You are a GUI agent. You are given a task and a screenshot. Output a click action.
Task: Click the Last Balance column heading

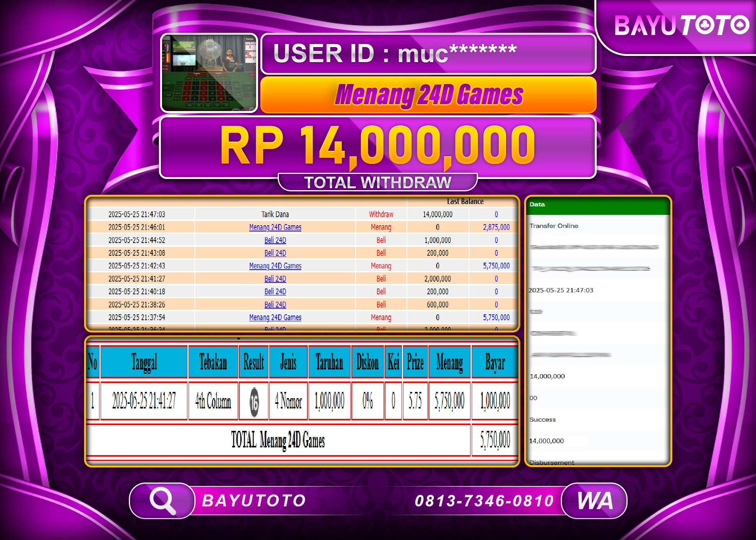(x=465, y=201)
